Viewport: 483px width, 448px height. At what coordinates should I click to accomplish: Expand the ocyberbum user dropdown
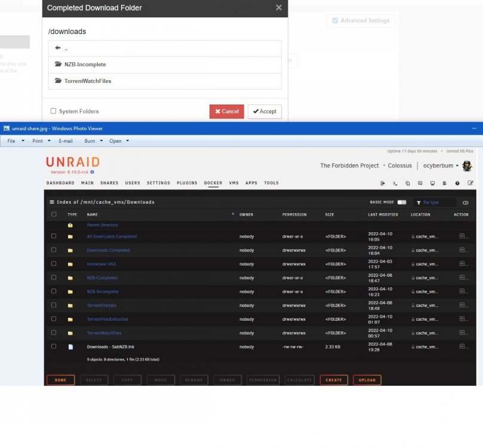pos(457,166)
